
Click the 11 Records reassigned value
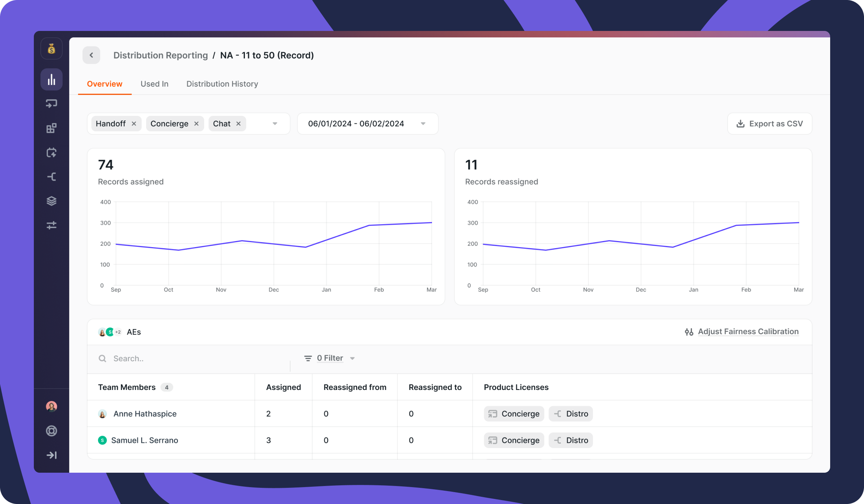471,165
